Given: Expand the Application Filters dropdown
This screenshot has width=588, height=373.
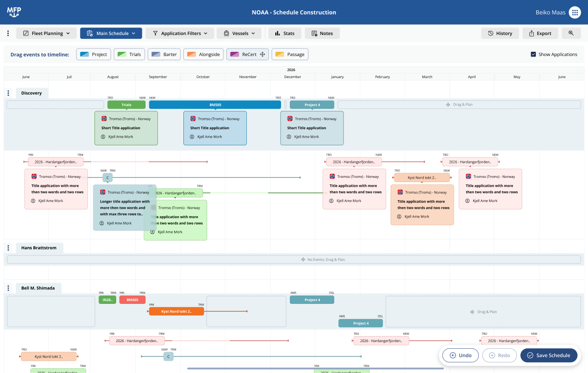Looking at the screenshot, I should click(180, 33).
